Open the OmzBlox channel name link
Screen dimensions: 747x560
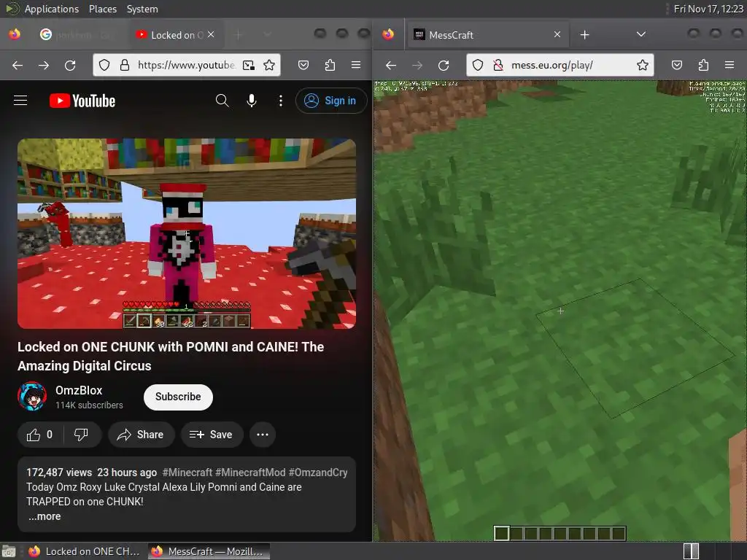click(x=79, y=390)
